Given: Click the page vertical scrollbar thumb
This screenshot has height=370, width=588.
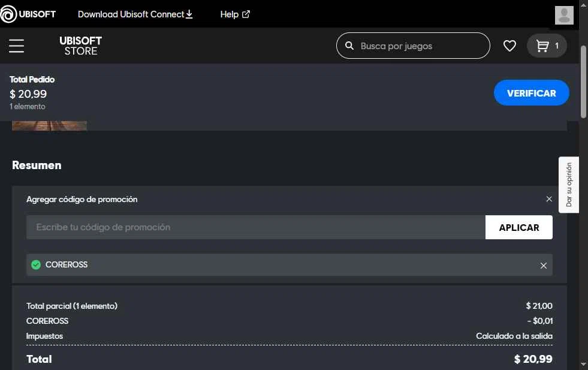Looking at the screenshot, I should pos(583,82).
